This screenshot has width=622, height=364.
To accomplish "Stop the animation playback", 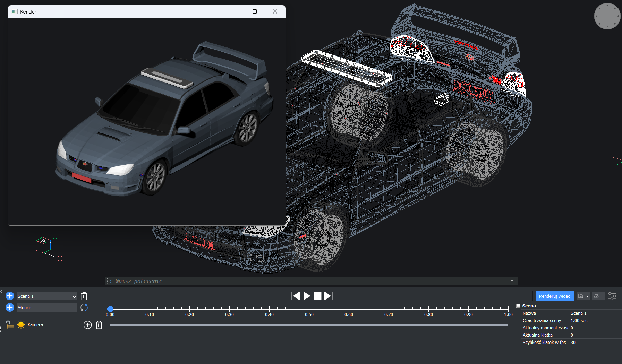I will [x=317, y=296].
